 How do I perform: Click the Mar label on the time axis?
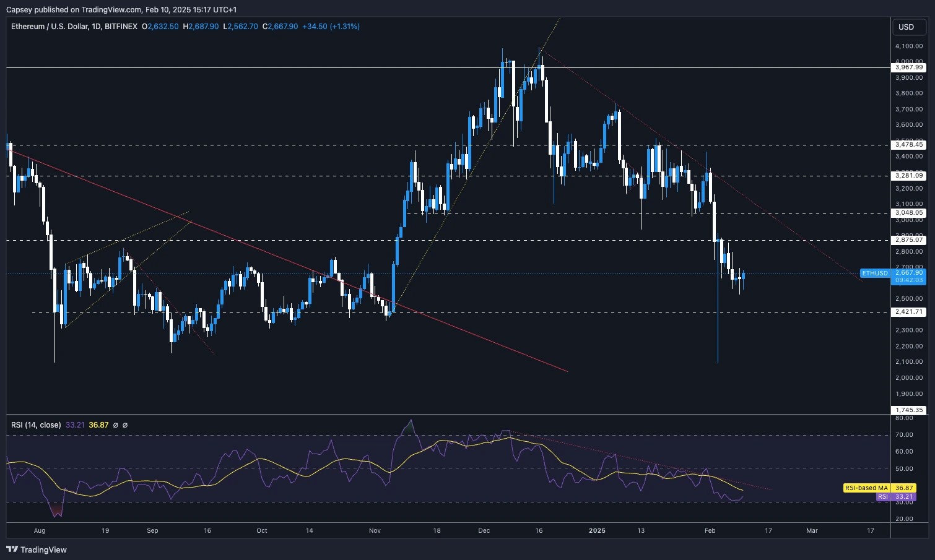(812, 530)
